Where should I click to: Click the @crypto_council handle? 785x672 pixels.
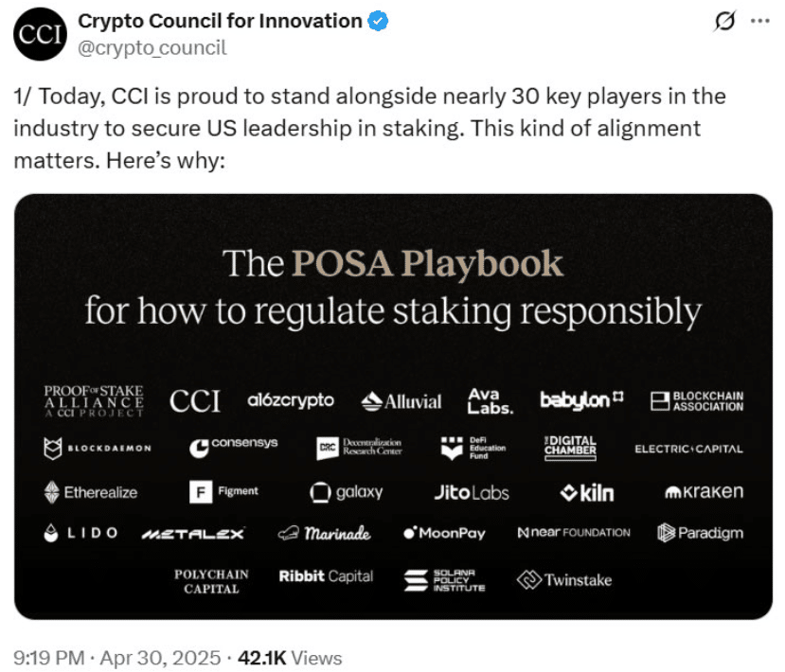click(x=152, y=46)
